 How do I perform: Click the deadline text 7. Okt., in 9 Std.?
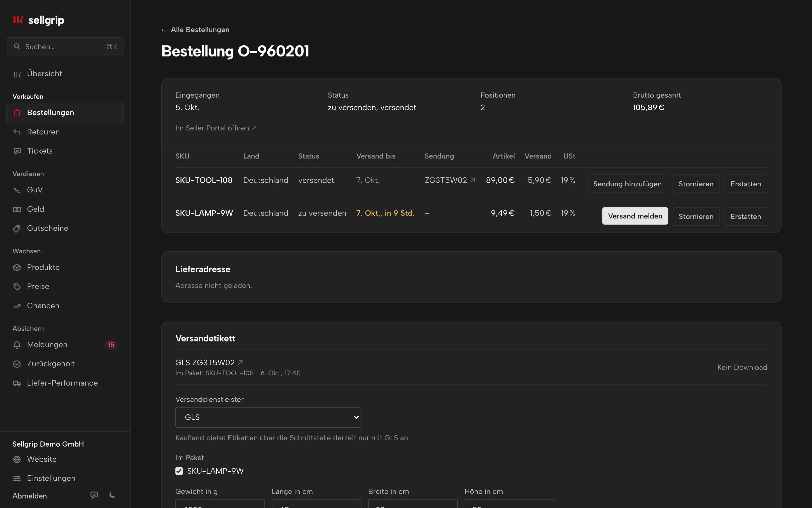385,213
